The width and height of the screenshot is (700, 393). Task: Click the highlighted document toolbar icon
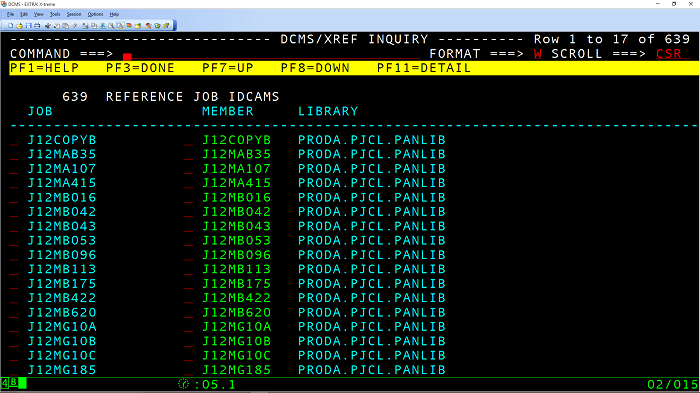pos(120,25)
